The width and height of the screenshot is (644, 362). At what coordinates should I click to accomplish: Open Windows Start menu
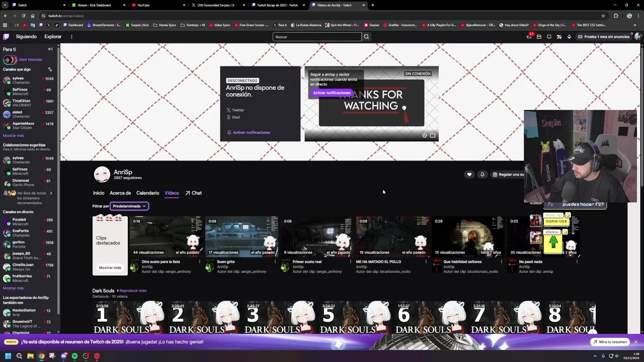tap(8, 356)
